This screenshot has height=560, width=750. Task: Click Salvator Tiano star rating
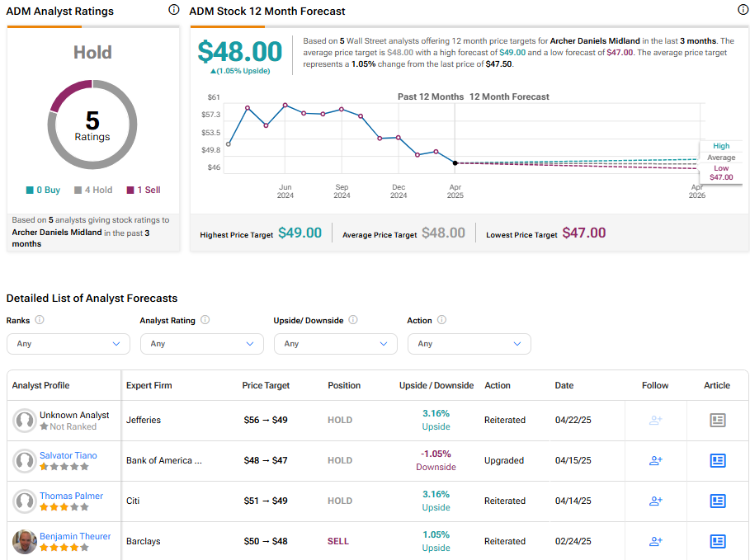pos(64,467)
